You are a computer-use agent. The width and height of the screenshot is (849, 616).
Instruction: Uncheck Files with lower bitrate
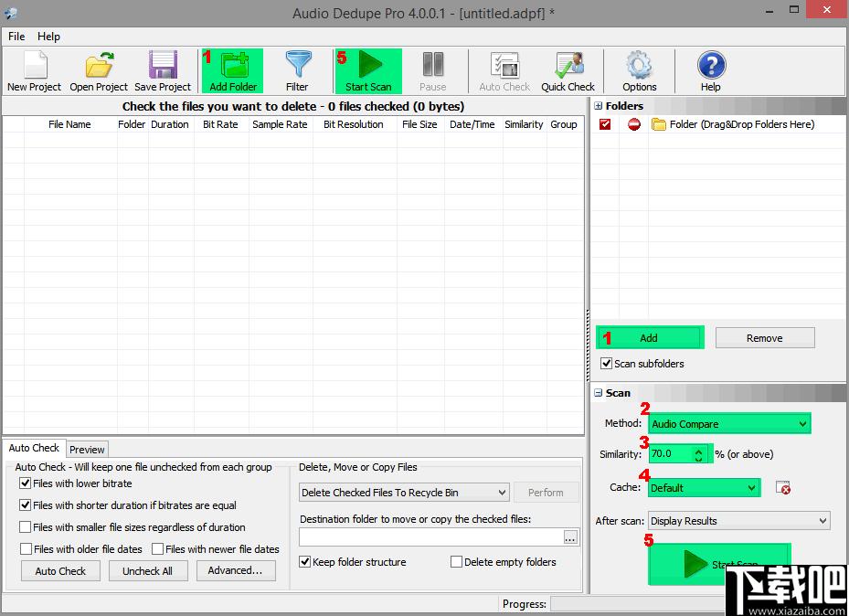point(26,483)
